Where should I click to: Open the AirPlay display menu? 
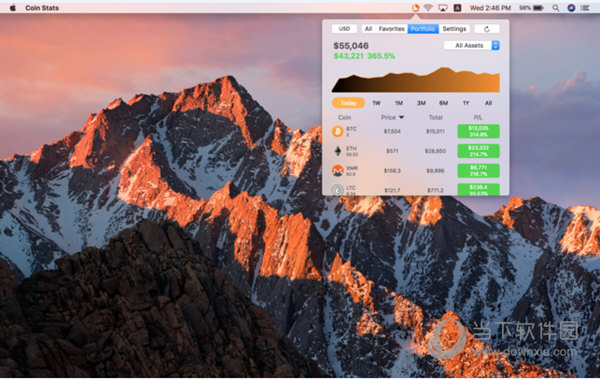pos(443,8)
